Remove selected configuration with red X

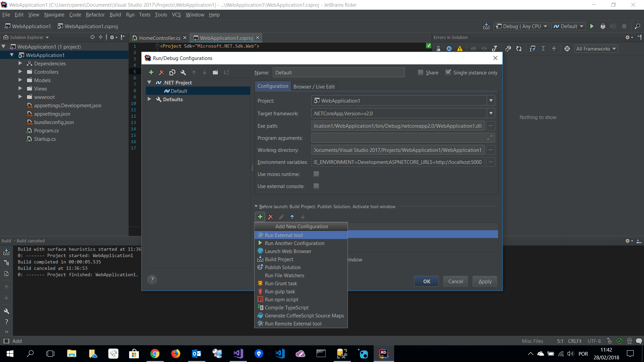(x=162, y=72)
